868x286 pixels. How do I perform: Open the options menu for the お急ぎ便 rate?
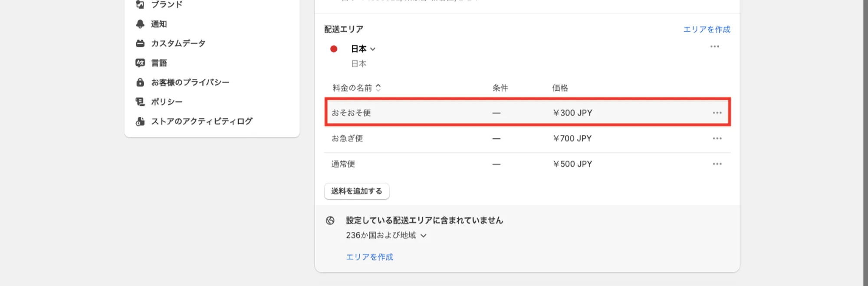coord(717,138)
